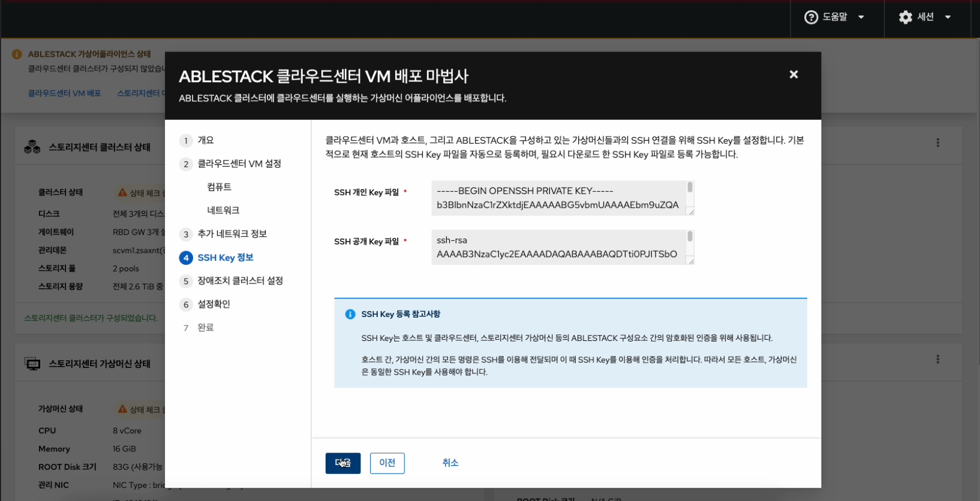
Task: Click the private key field resize handle
Action: click(x=690, y=212)
